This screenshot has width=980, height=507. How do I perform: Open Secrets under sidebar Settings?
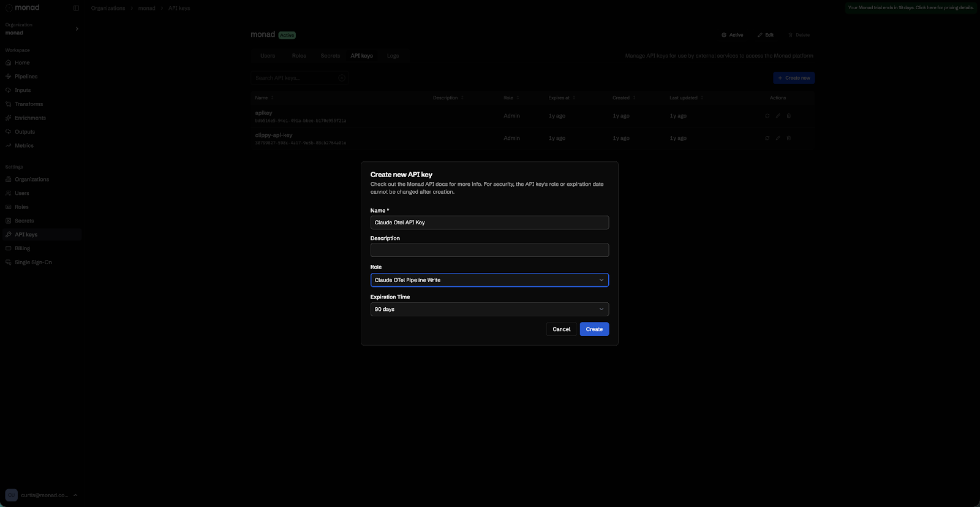(24, 221)
